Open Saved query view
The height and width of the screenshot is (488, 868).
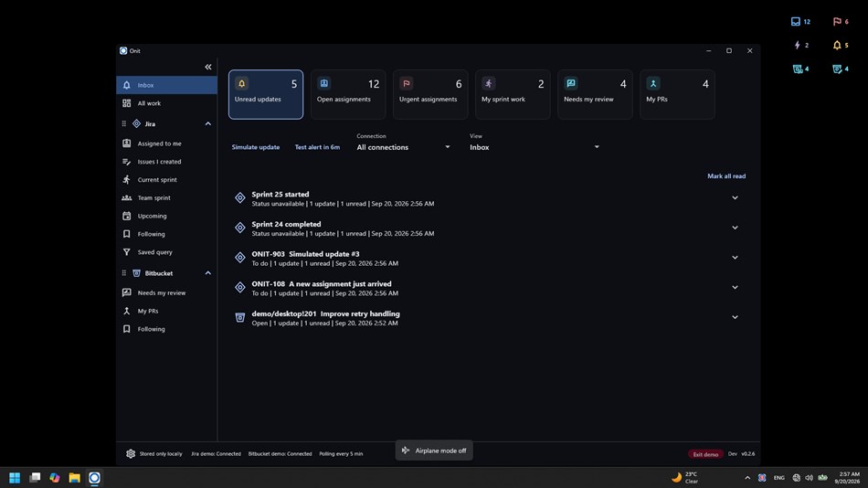[x=166, y=252]
